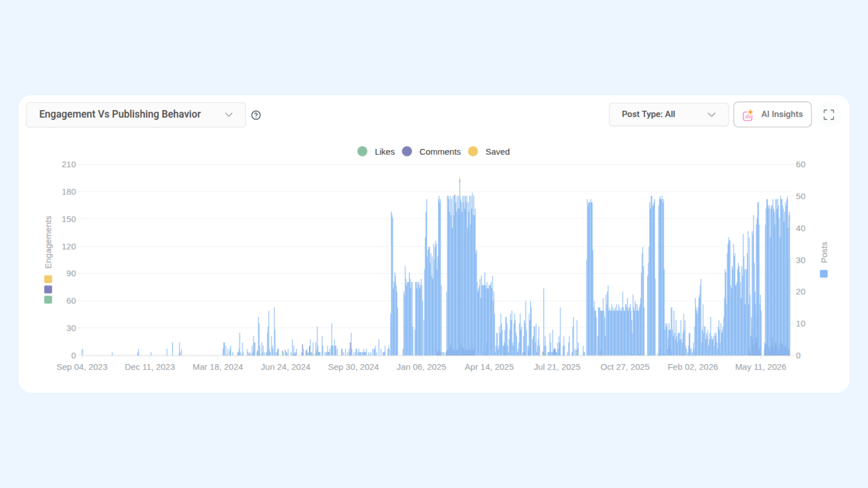This screenshot has width=868, height=488.
Task: Click the Engagements axis title
Action: [x=48, y=242]
